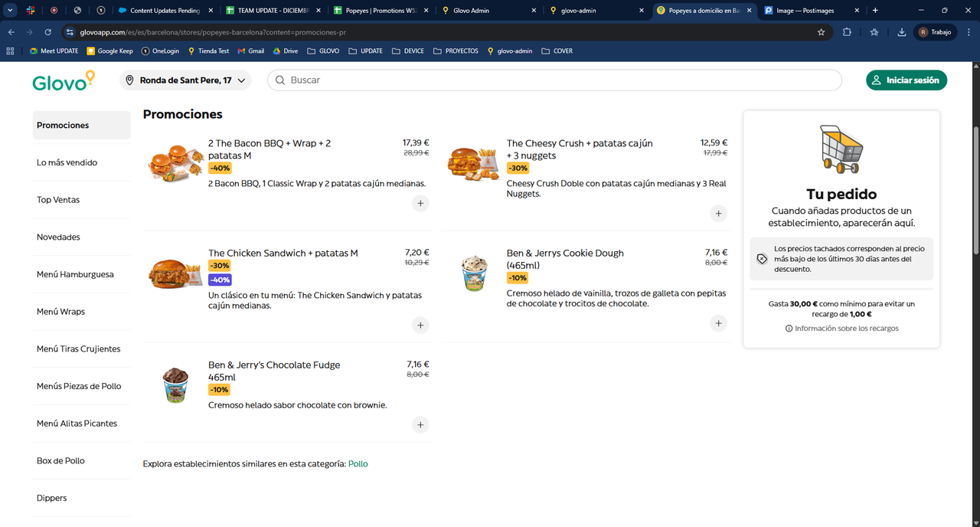Open the tab search dropdown arrow
Viewport: 980px width, 527px height.
[x=11, y=11]
